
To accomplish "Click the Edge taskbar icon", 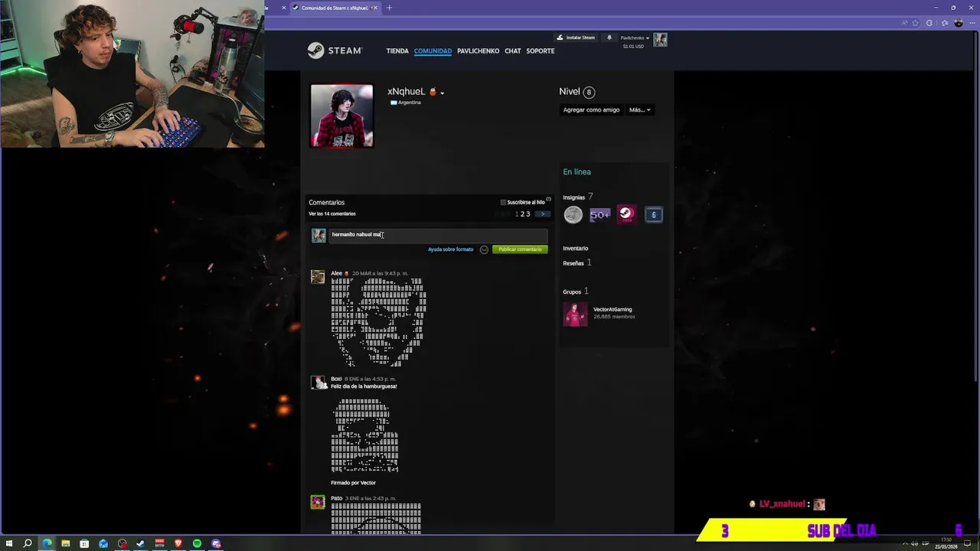I will pyautogui.click(x=47, y=543).
